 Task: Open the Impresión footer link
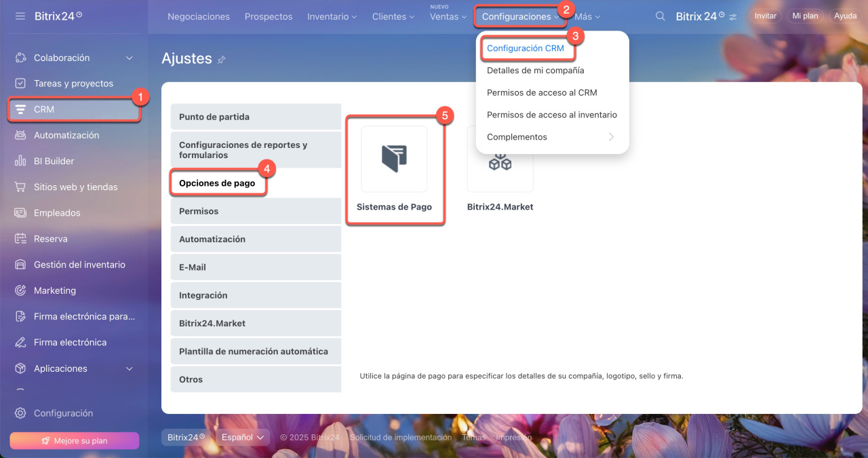(514, 438)
